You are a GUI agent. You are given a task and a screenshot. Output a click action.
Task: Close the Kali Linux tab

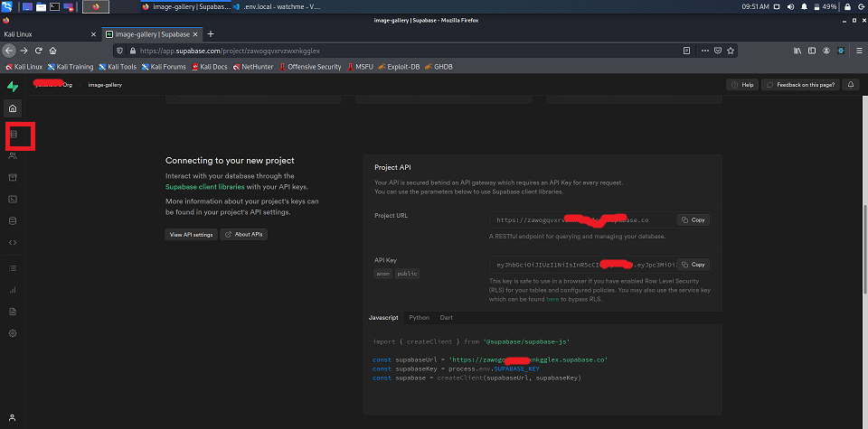tap(93, 34)
